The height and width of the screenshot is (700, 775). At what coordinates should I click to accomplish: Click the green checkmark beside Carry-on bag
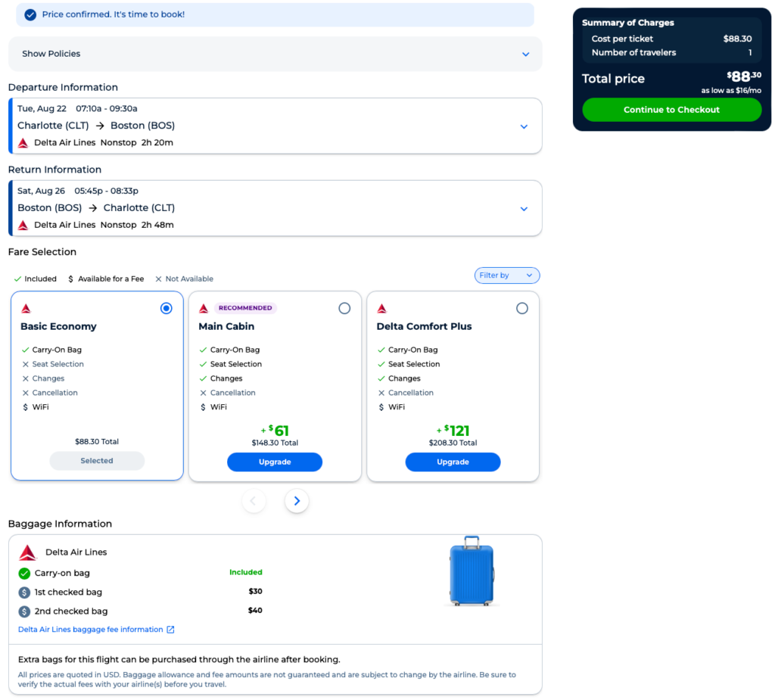click(24, 574)
